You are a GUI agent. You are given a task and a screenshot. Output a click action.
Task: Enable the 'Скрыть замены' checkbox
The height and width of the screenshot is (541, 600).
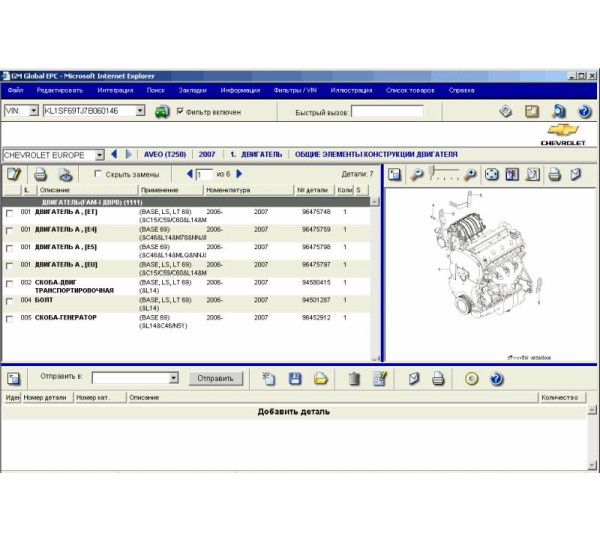(x=96, y=174)
